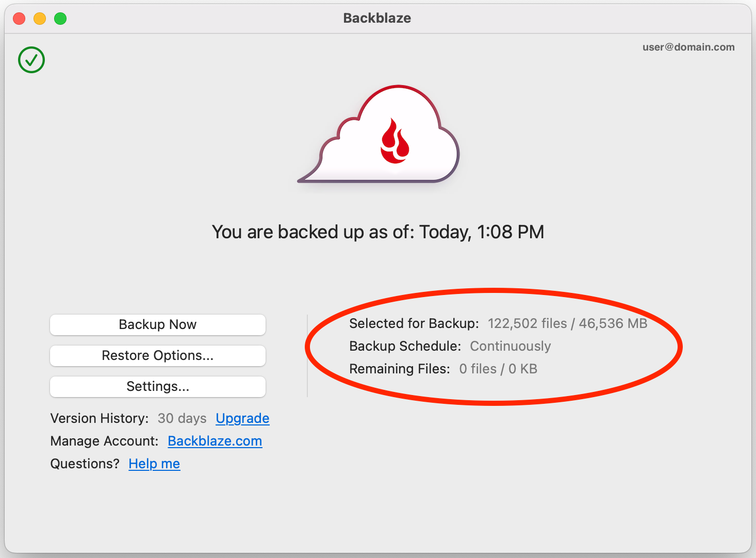The height and width of the screenshot is (558, 756).
Task: Follow the Upgrade version history link
Action: pos(242,418)
